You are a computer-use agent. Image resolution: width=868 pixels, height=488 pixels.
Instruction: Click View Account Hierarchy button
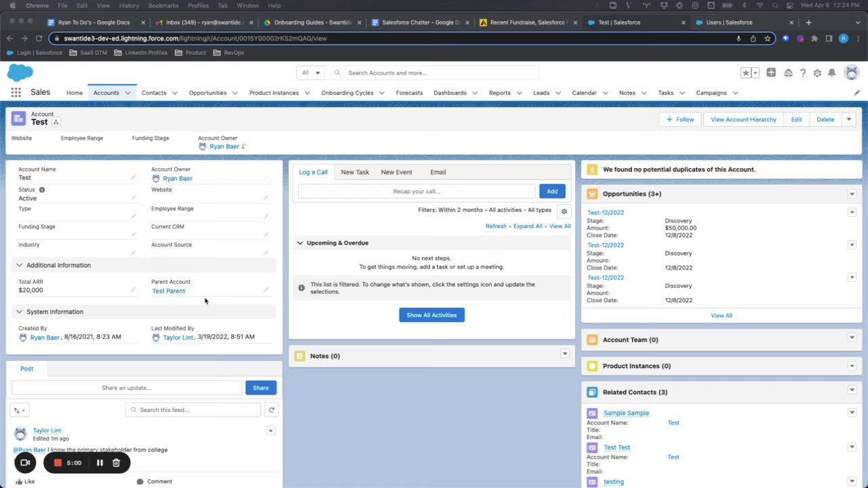coord(743,119)
